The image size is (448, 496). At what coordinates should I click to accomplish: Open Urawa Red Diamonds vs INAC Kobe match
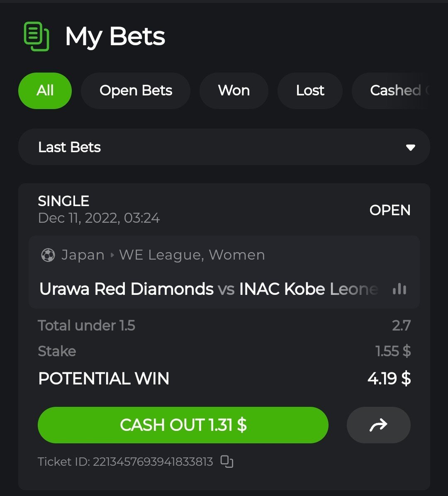[x=209, y=289]
